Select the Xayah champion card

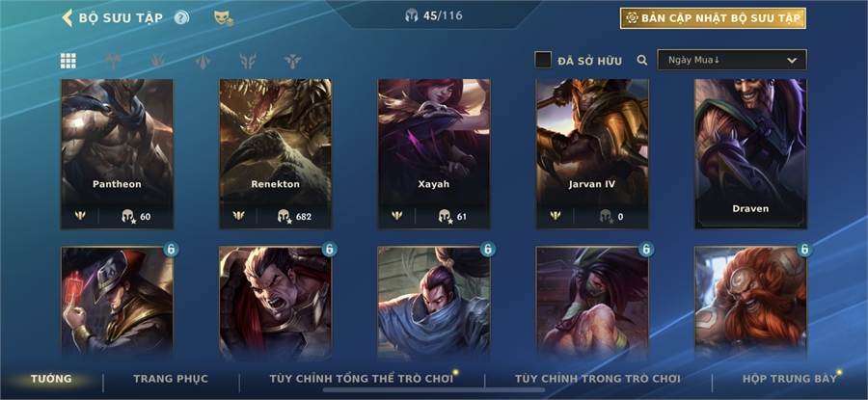coord(433,154)
